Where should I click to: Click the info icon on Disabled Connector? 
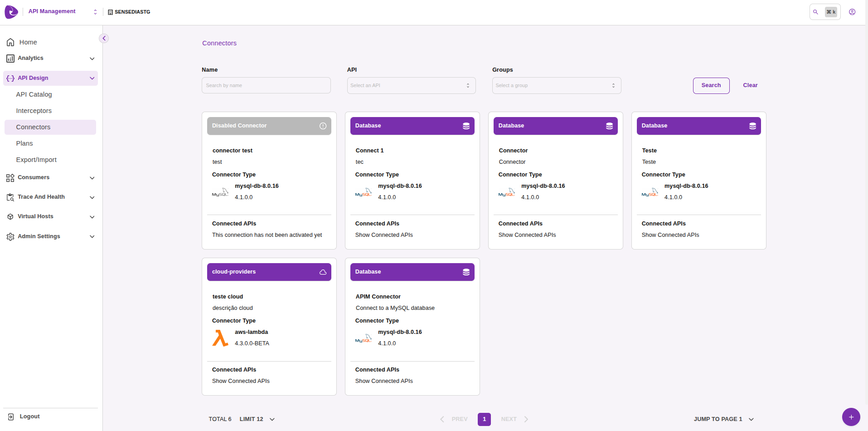pyautogui.click(x=322, y=126)
